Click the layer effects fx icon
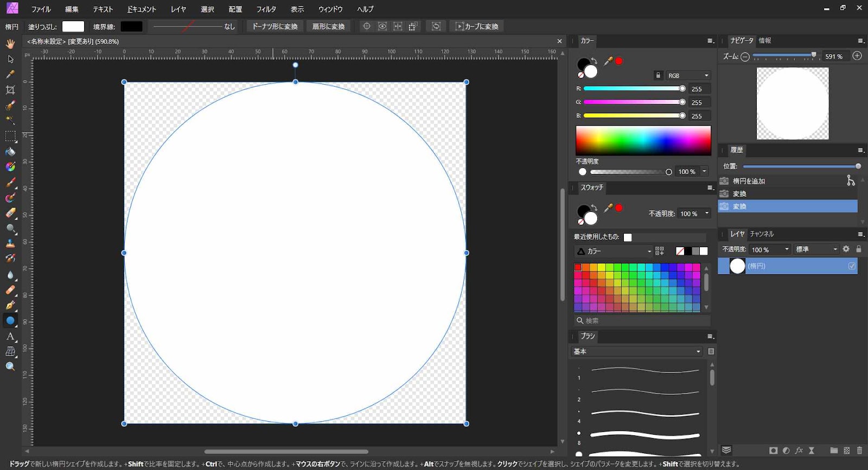 799,450
